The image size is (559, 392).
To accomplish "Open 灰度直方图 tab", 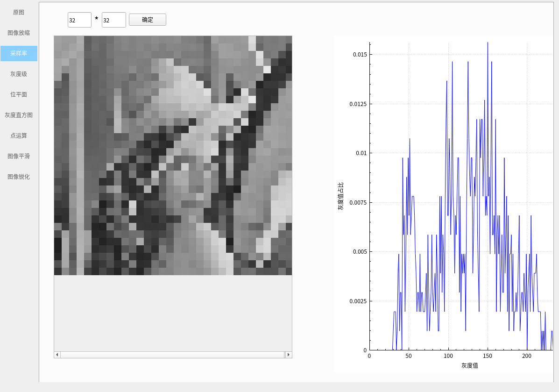I will pos(19,115).
